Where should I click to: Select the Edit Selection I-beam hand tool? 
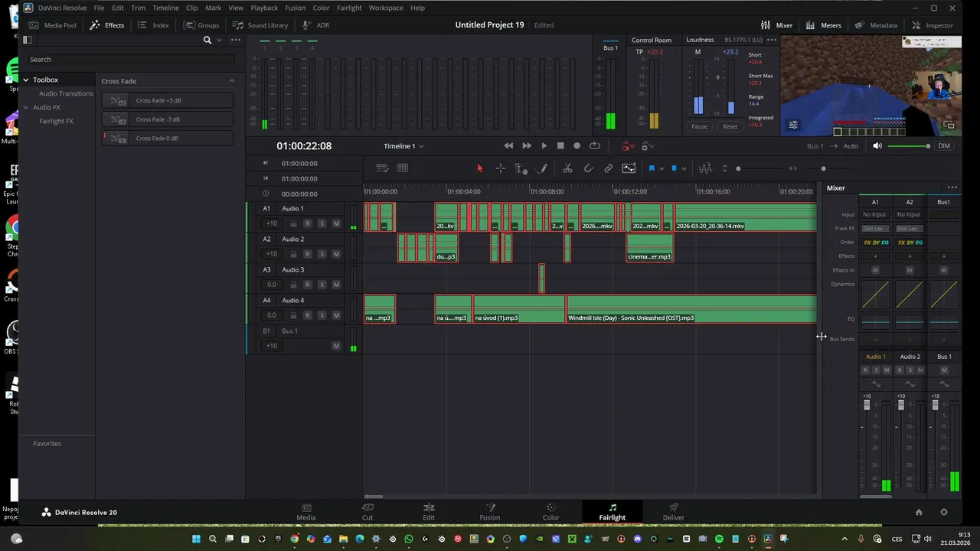coord(521,168)
